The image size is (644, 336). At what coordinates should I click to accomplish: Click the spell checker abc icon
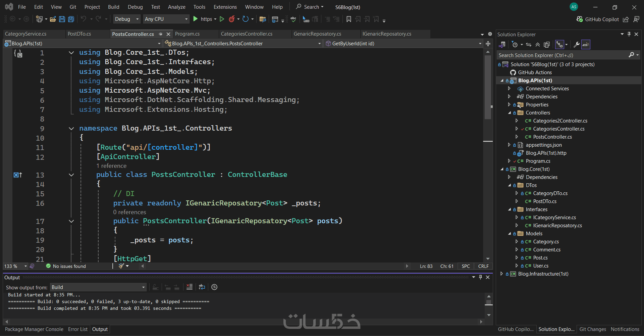point(293,19)
